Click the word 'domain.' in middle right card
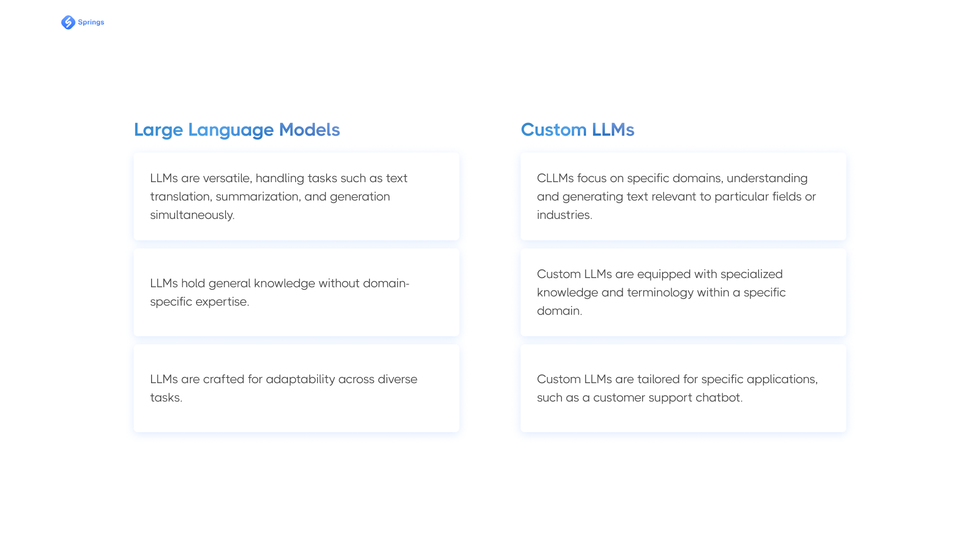The image size is (980, 551). (x=559, y=311)
